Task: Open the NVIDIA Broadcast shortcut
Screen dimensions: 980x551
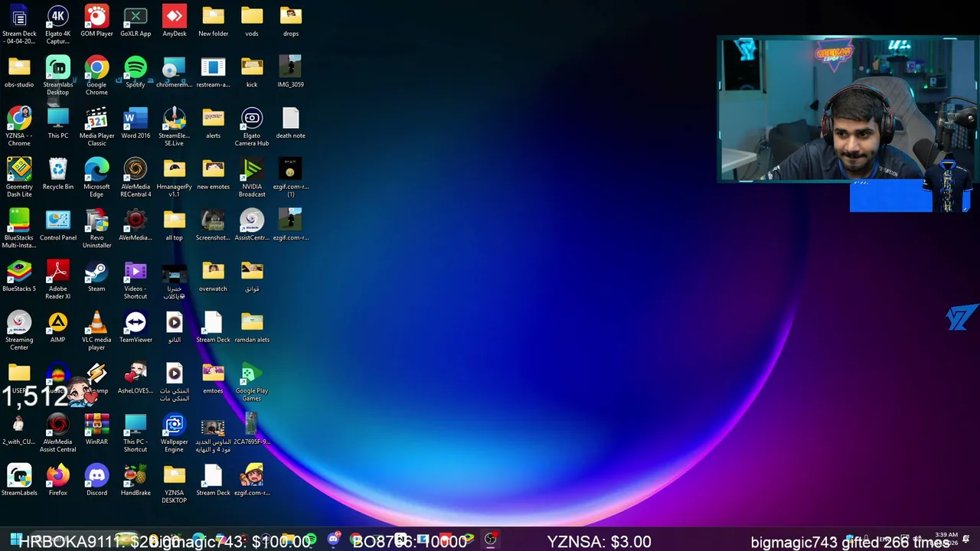Action: 252,178
